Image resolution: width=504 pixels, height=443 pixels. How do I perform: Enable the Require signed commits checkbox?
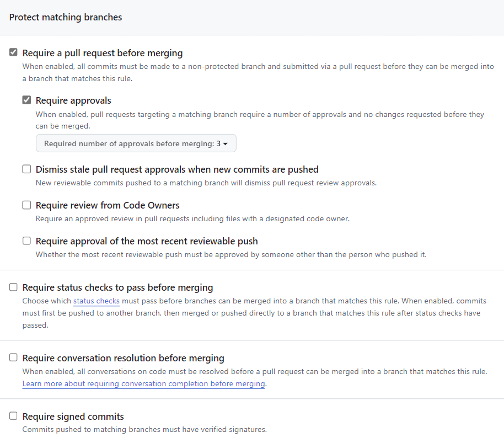point(14,417)
